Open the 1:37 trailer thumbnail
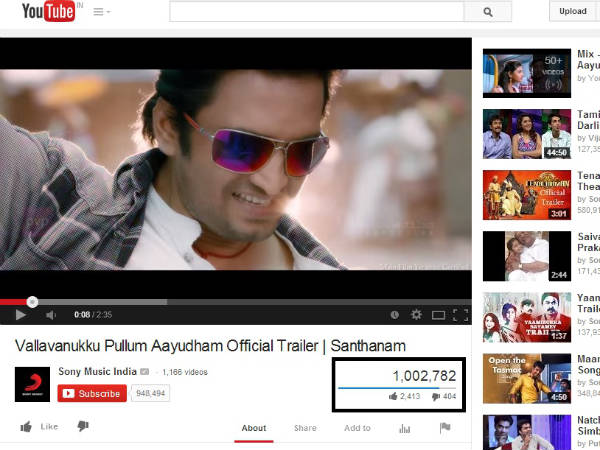600x450 pixels. coord(527,317)
